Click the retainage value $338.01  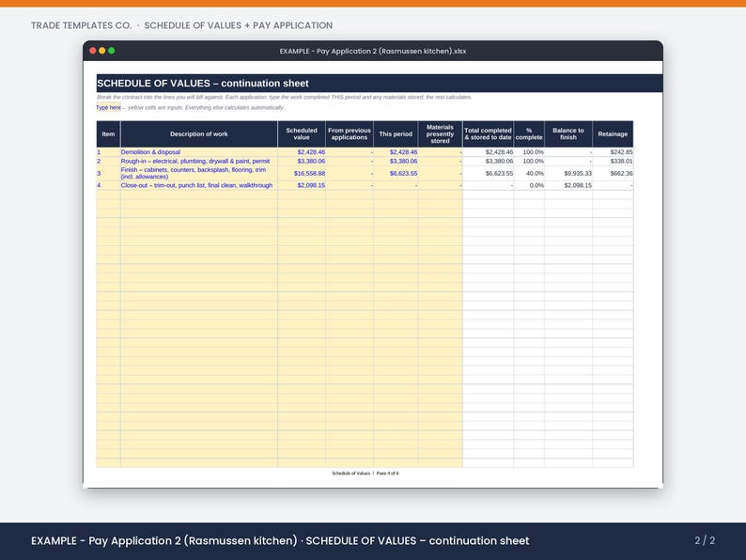click(613, 162)
